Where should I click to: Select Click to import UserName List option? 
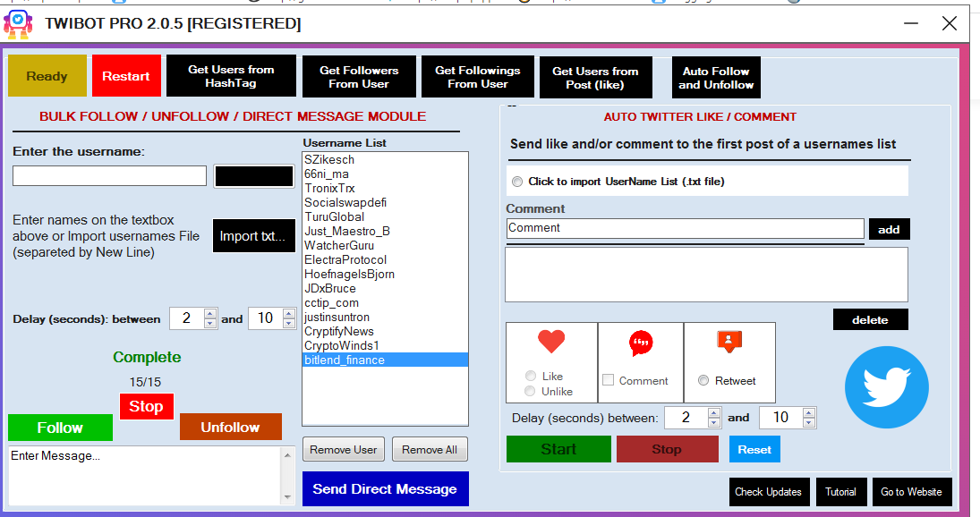517,182
